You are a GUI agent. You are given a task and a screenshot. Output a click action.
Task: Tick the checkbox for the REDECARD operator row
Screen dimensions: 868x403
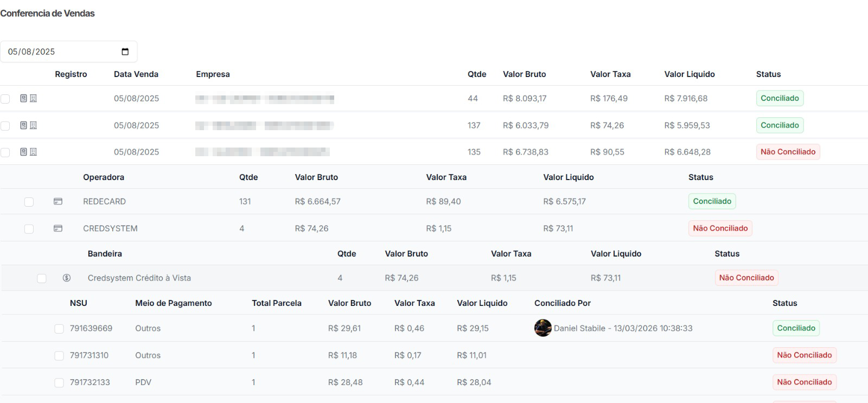point(29,202)
